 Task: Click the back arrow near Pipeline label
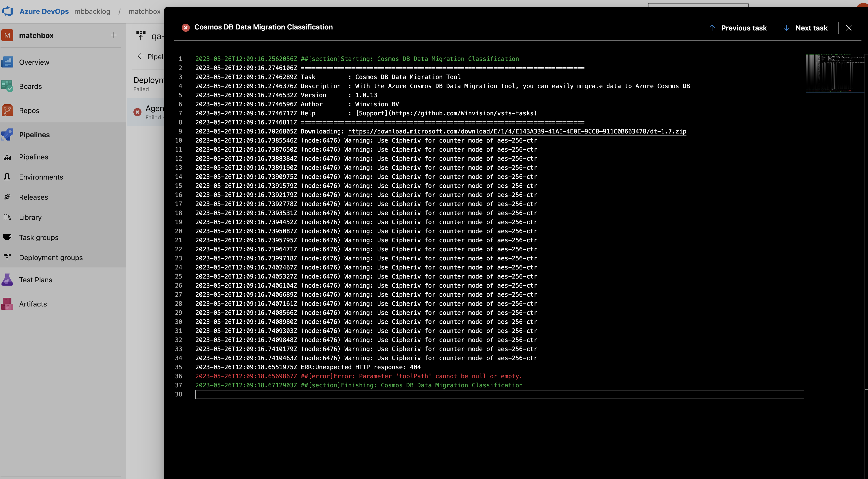140,56
